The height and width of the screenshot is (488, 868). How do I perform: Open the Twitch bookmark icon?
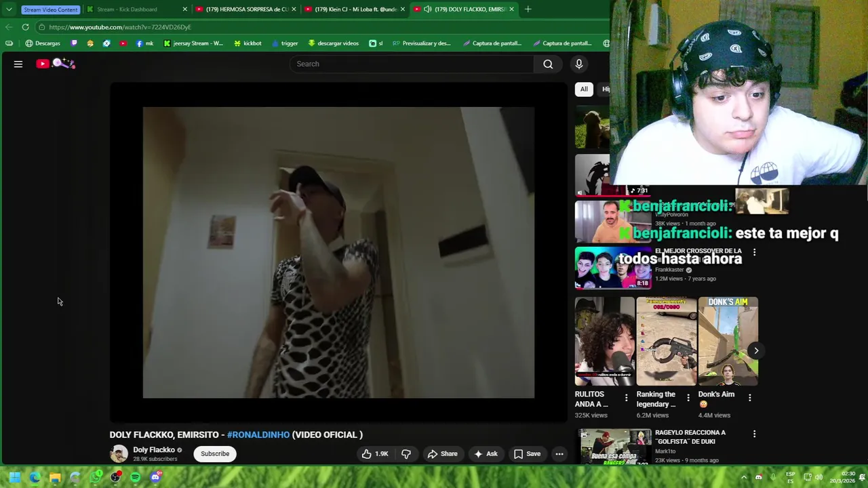(x=74, y=43)
